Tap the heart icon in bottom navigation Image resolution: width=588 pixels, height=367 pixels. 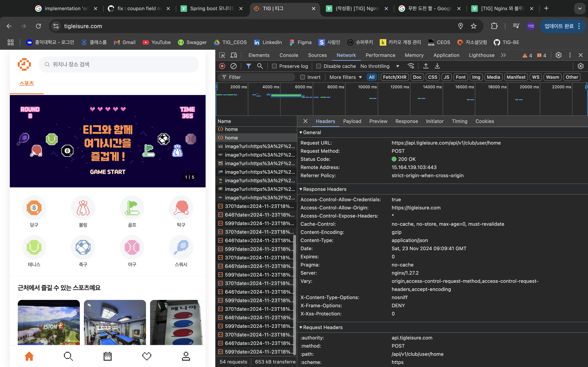147,356
